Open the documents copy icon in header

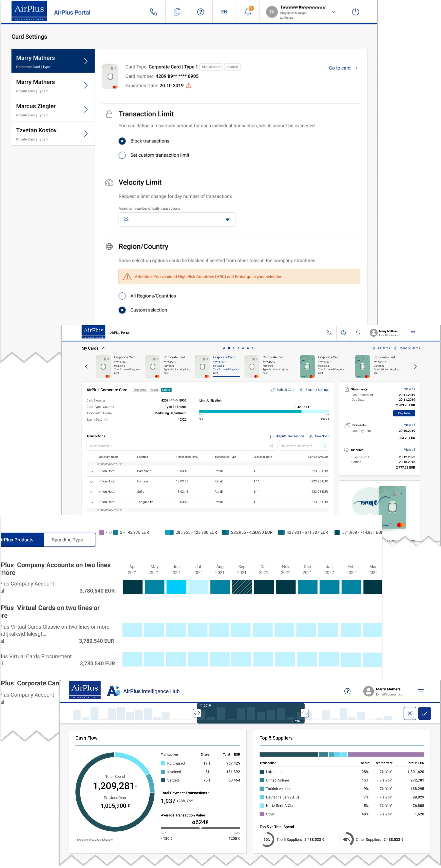click(x=177, y=12)
